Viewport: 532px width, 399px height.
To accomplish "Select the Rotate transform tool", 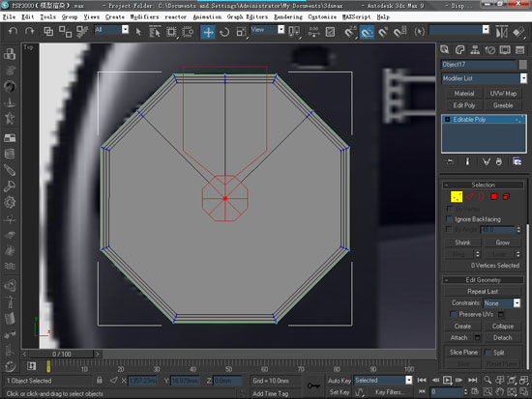I will tap(224, 32).
